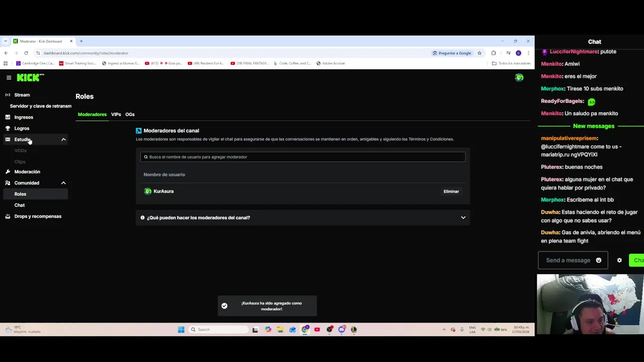
Task: Click the green Chat send button
Action: click(637, 260)
